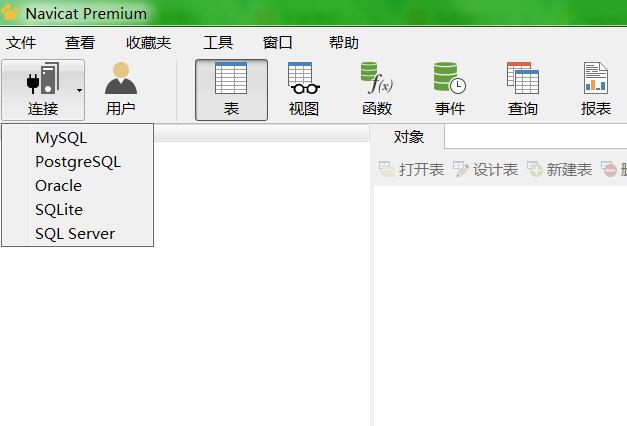The height and width of the screenshot is (426, 627).
Task: Click the 连接 (Connection) plug icon
Action: click(x=42, y=79)
